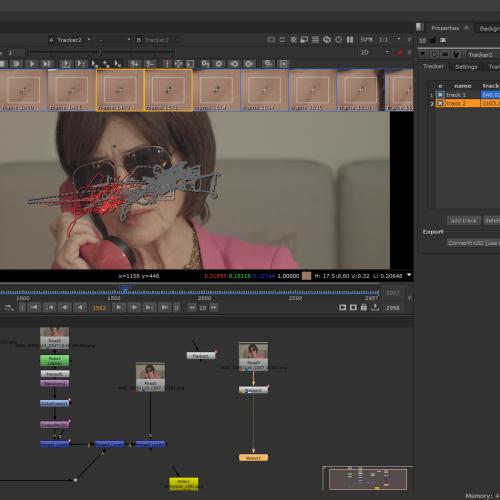Select the track 1 name cell
Screen dimensions: 500x500
(x=462, y=95)
